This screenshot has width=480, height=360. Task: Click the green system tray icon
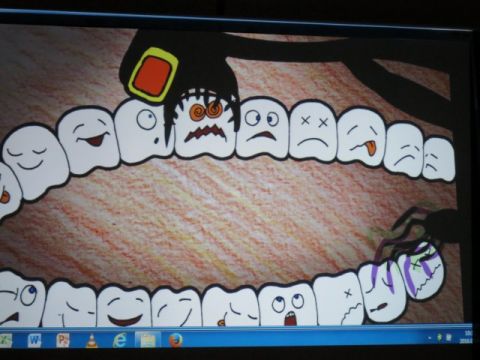coord(440,338)
